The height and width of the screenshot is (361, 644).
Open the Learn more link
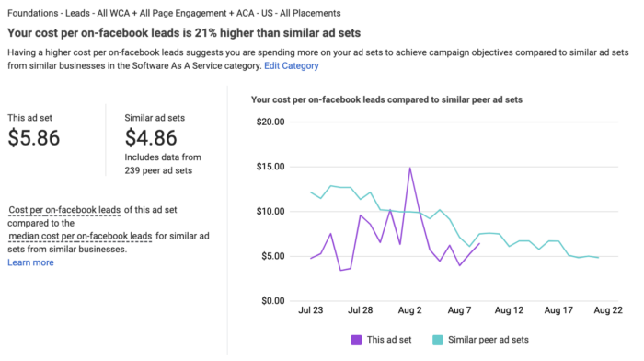tap(30, 262)
